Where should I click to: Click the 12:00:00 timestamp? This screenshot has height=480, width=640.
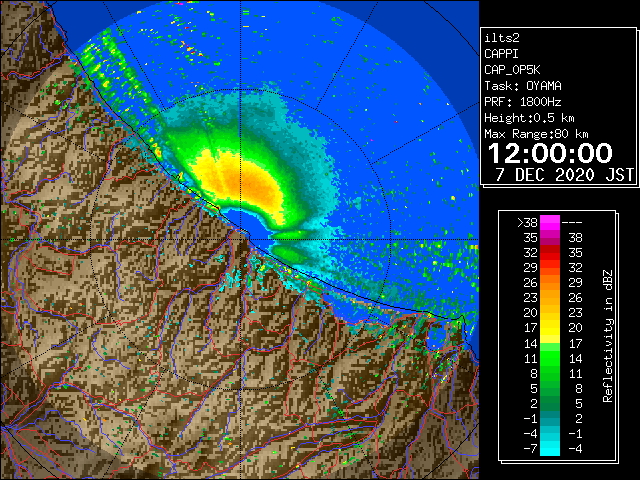[550, 153]
